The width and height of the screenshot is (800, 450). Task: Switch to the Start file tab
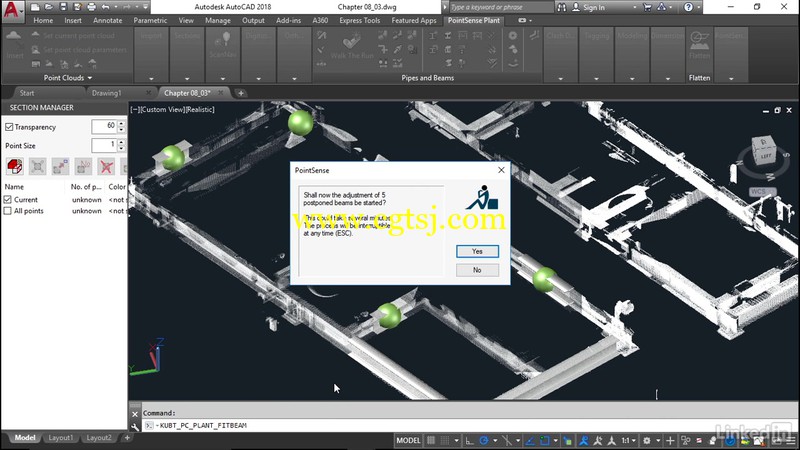coord(27,93)
